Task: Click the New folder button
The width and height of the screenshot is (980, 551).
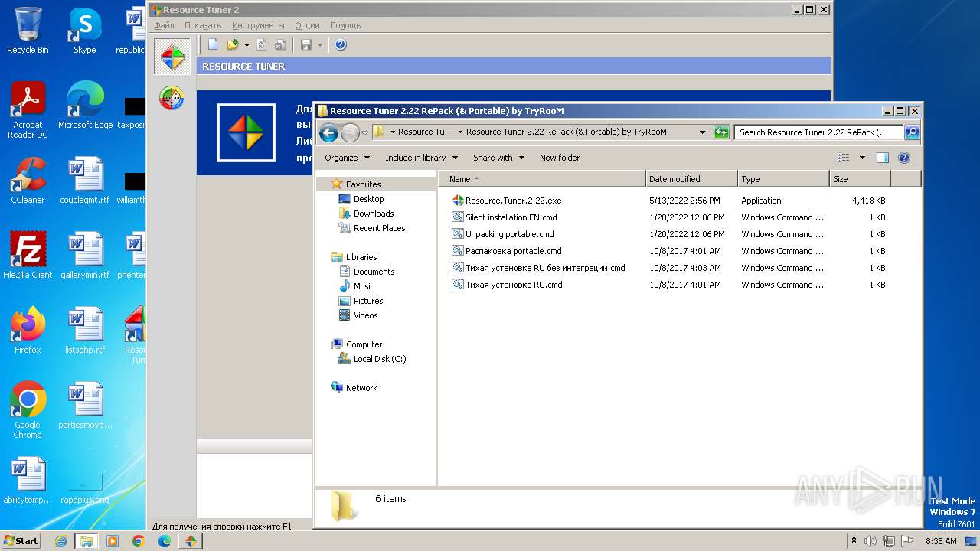Action: pyautogui.click(x=560, y=158)
